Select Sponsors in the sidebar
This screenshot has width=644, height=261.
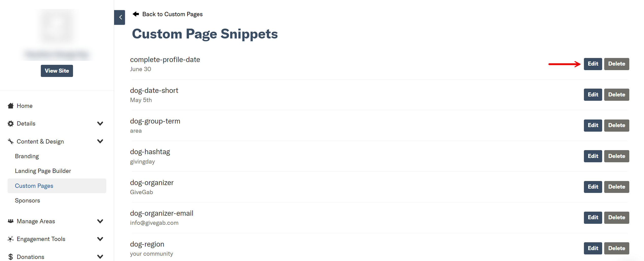point(27,200)
